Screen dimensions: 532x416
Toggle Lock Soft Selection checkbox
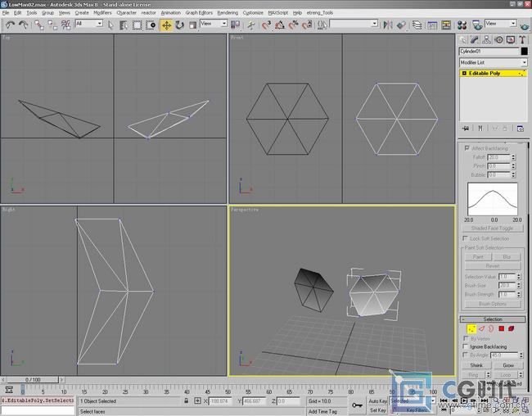pyautogui.click(x=465, y=238)
